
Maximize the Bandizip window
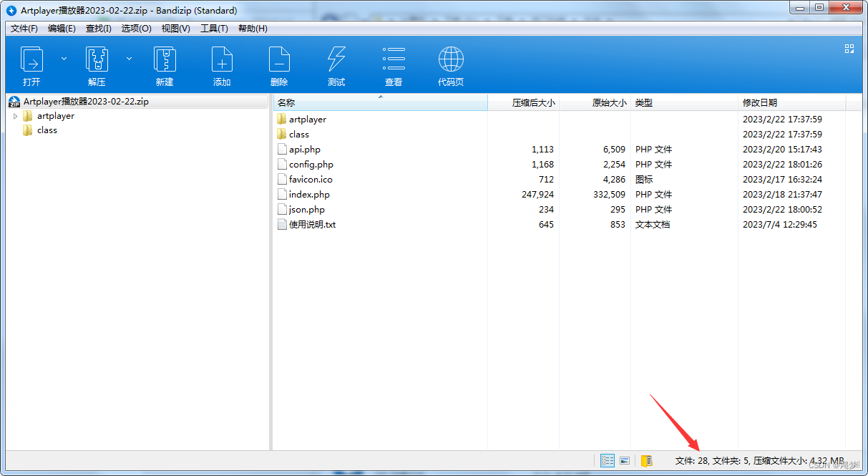pyautogui.click(x=819, y=8)
